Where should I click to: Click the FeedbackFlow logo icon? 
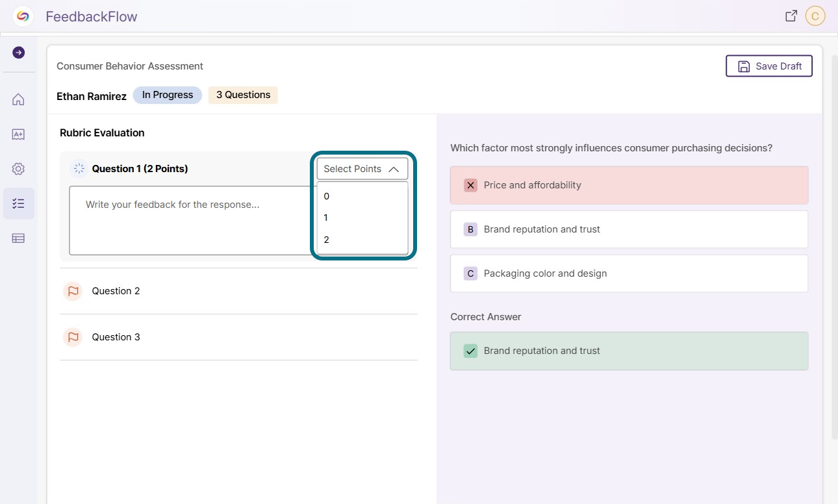click(x=23, y=16)
